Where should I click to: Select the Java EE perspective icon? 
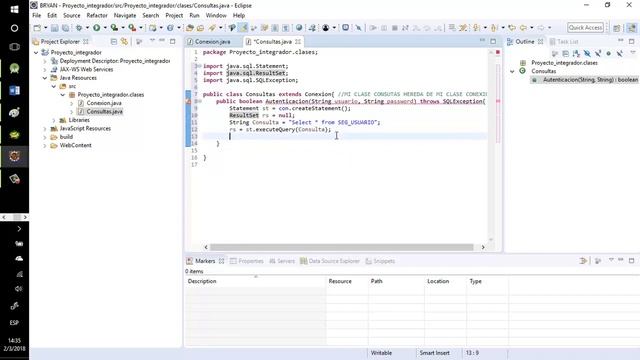pyautogui.click(x=631, y=28)
